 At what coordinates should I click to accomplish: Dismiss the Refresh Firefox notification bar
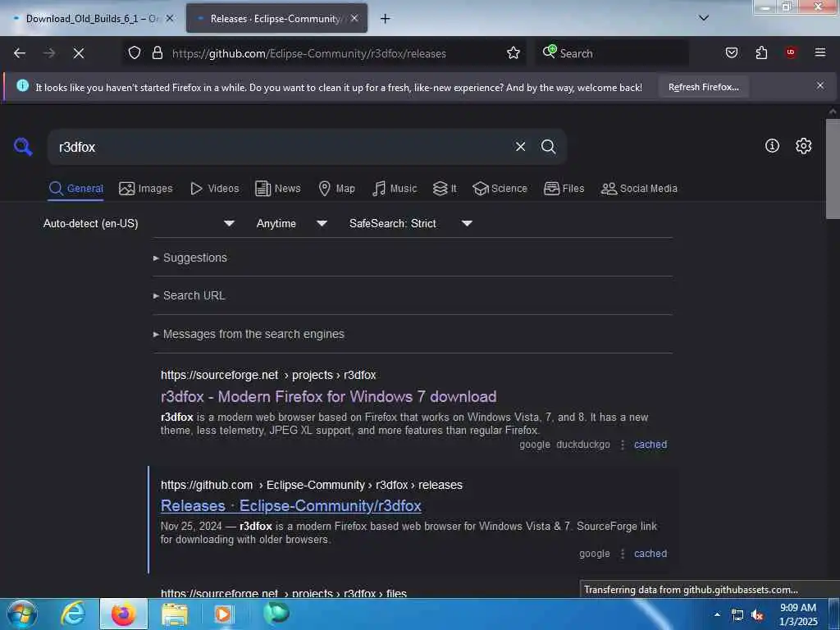(x=820, y=85)
